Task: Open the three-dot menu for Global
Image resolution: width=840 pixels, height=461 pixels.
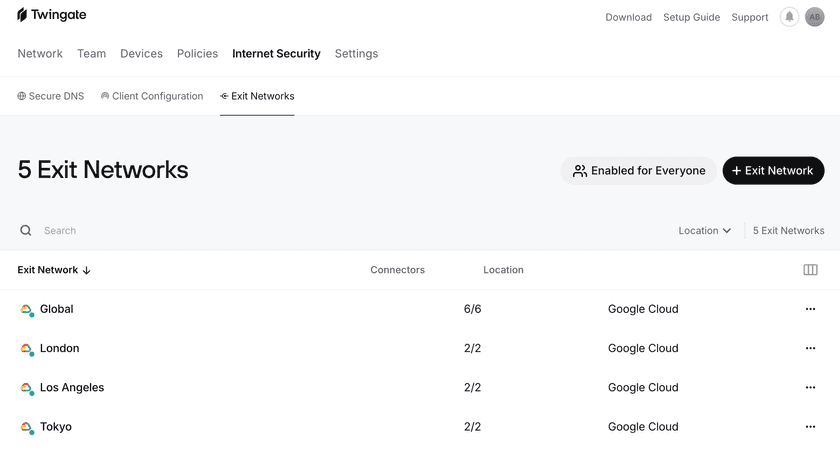Action: [810, 309]
